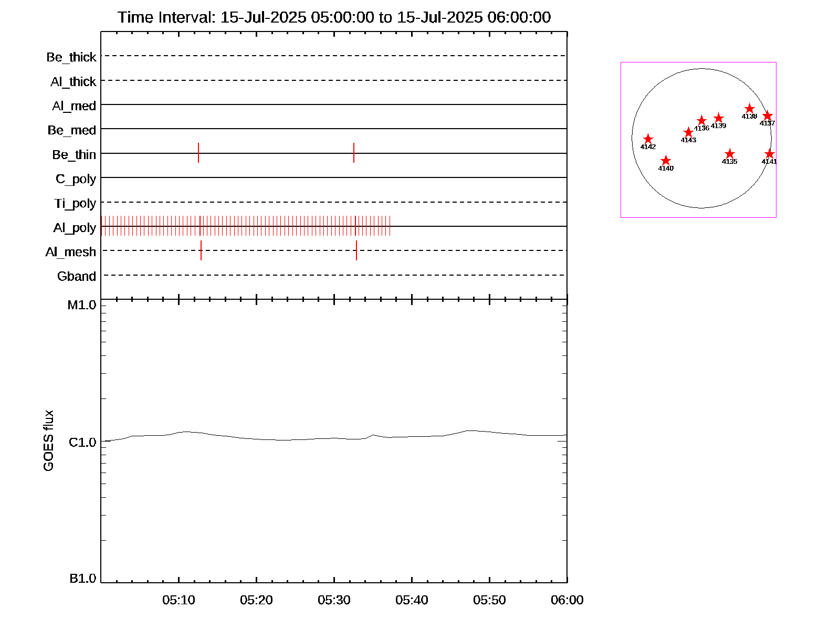This screenshot has height=630, width=840.
Task: Click the red star labeled 4135
Action: pyautogui.click(x=729, y=154)
